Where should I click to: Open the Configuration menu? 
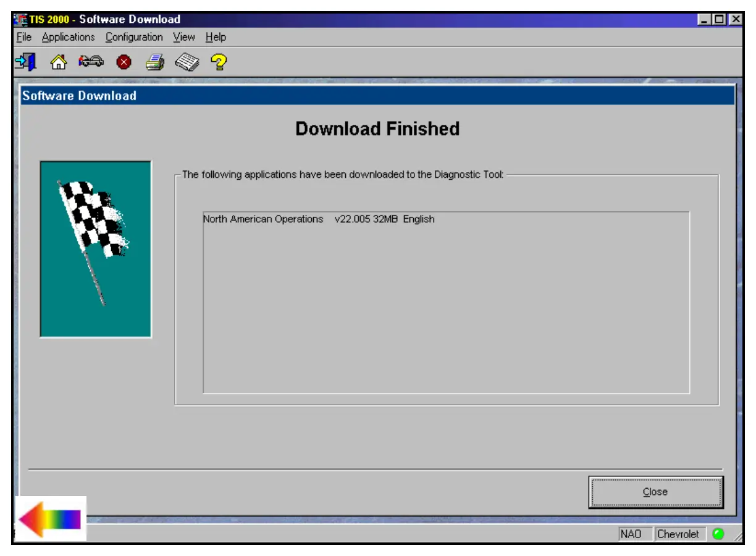point(134,37)
